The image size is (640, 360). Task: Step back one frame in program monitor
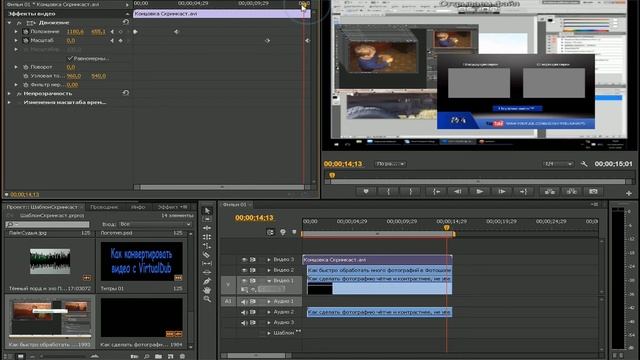point(458,191)
